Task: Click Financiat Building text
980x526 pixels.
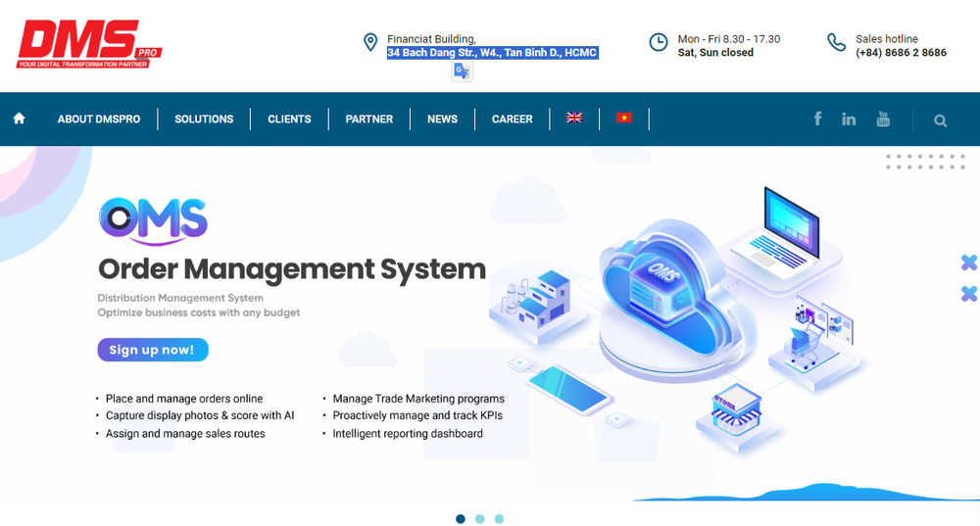Action: (x=431, y=39)
